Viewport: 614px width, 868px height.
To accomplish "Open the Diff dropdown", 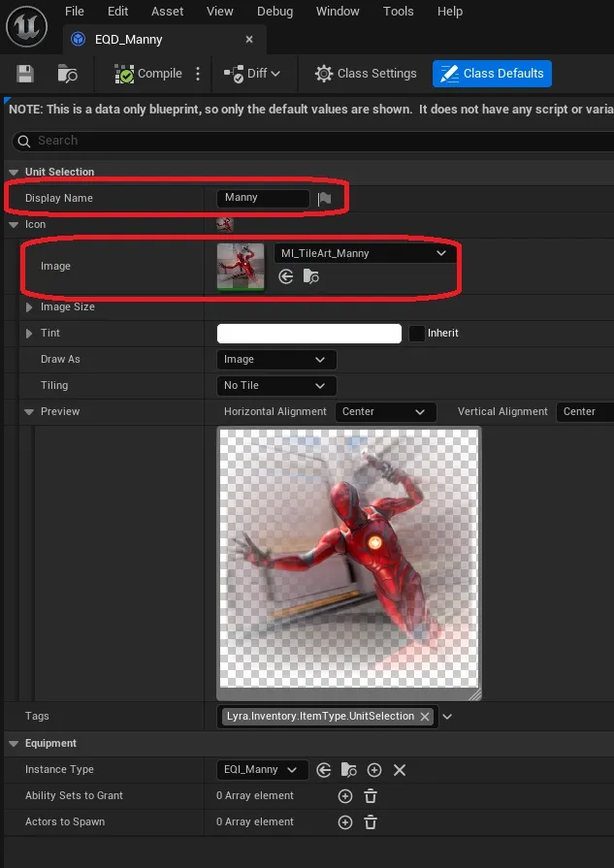I will coord(252,74).
